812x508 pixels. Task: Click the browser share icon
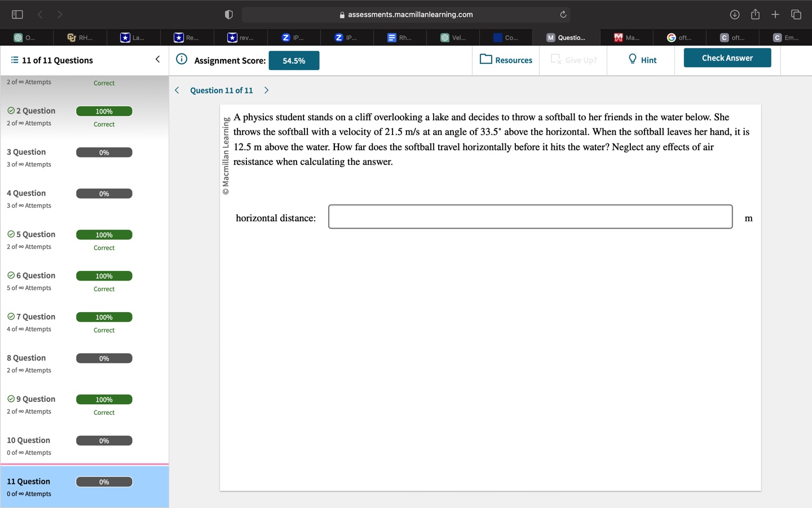coord(755,14)
